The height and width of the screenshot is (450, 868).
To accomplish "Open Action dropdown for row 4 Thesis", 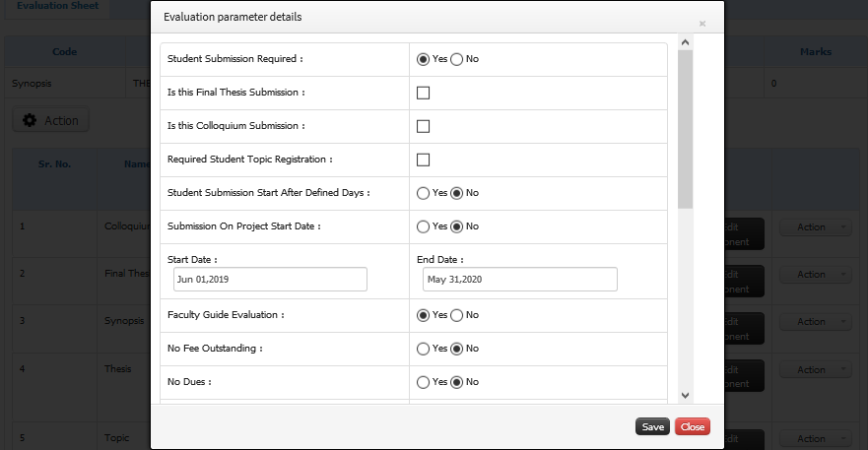I will [816, 370].
